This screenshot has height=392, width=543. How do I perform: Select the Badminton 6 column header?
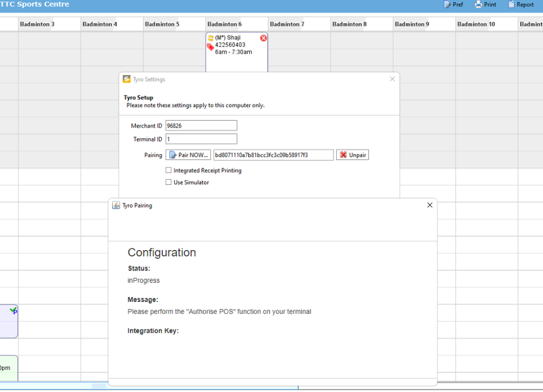coord(237,24)
